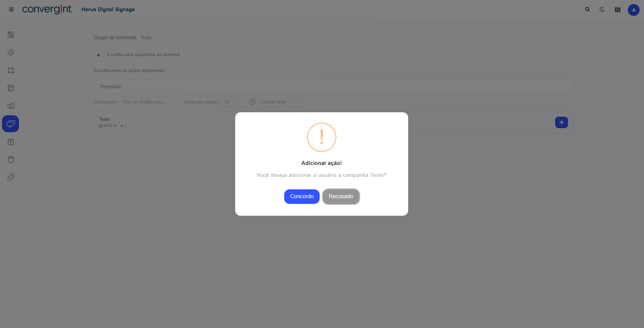Open the calendar add sidebar icon
This screenshot has width=644, height=328.
click(11, 142)
